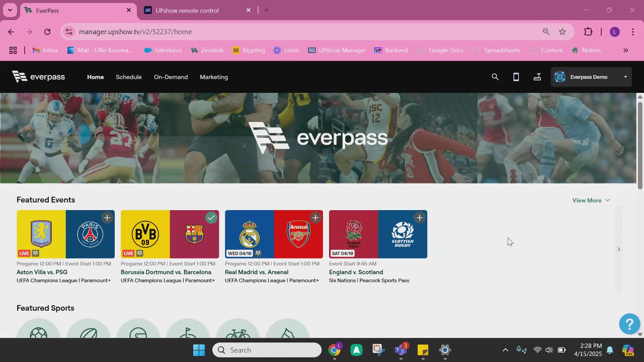Open the notifications bell in the tray

click(x=610, y=350)
